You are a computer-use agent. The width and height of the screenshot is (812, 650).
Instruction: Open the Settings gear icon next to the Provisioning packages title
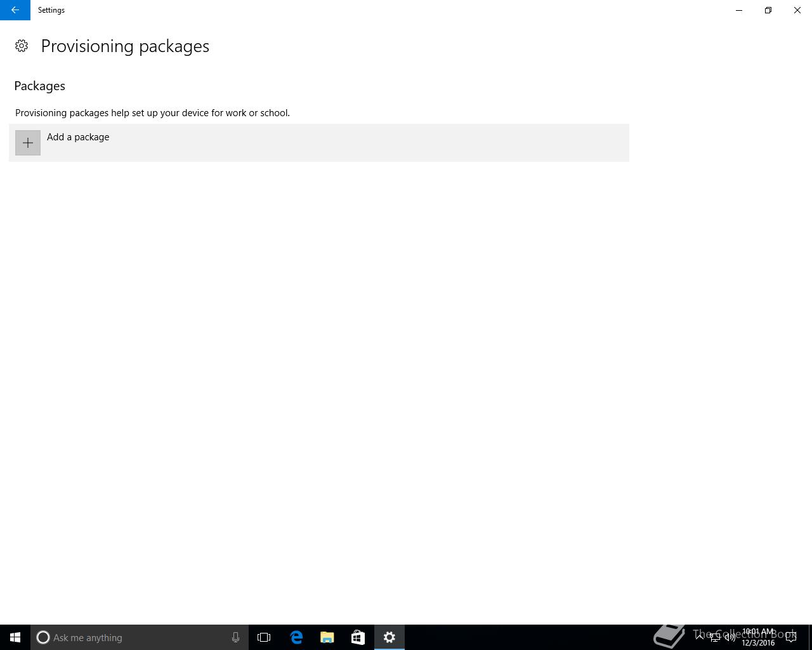click(x=22, y=46)
